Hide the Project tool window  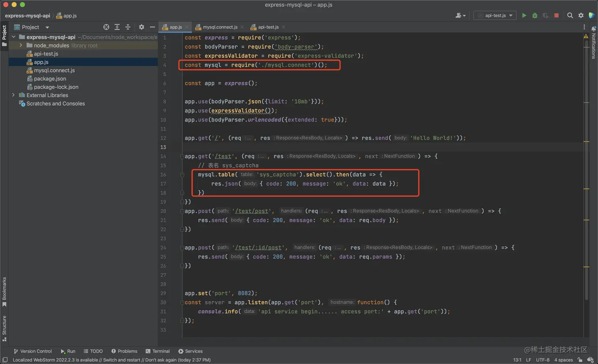(152, 27)
